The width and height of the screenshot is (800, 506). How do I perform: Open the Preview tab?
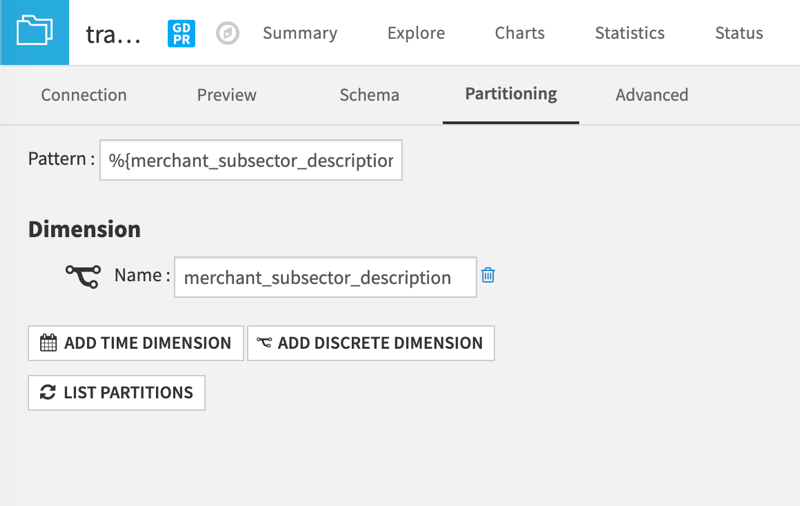[x=226, y=95]
